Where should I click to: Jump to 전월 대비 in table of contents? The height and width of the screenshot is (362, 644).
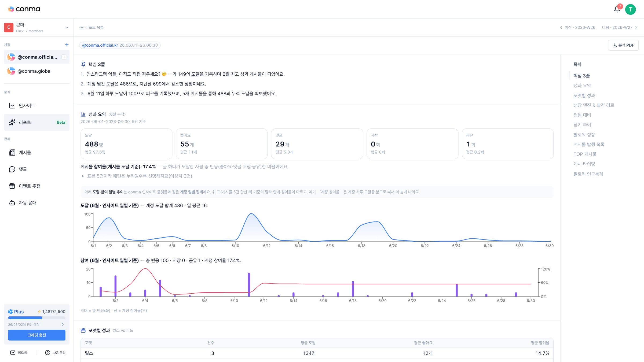pos(582,115)
